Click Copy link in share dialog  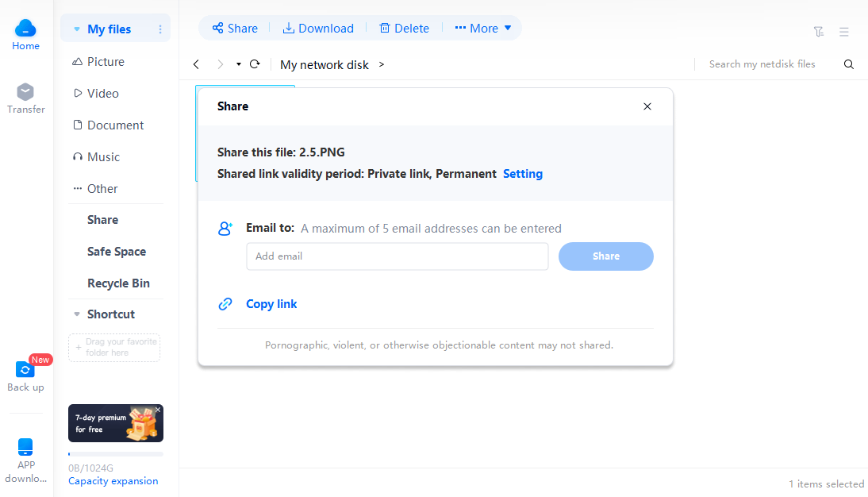[271, 304]
